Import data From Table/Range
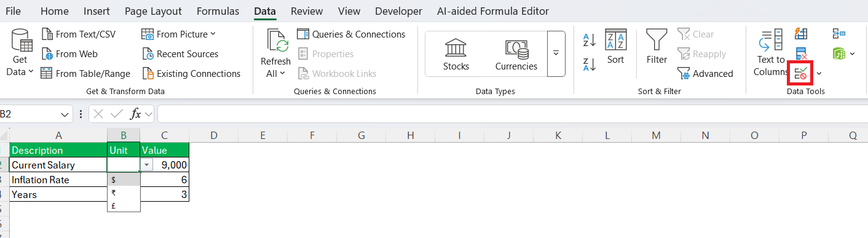The height and width of the screenshot is (238, 868). pyautogui.click(x=85, y=74)
